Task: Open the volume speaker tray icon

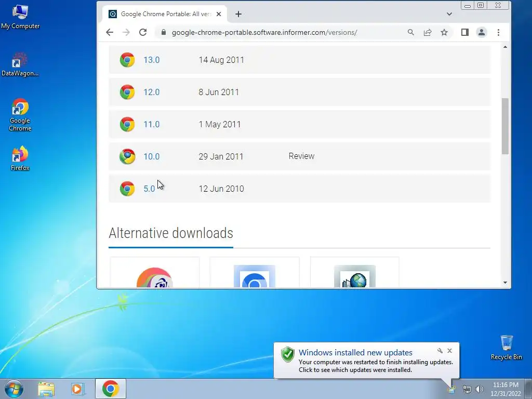Action: 480,389
